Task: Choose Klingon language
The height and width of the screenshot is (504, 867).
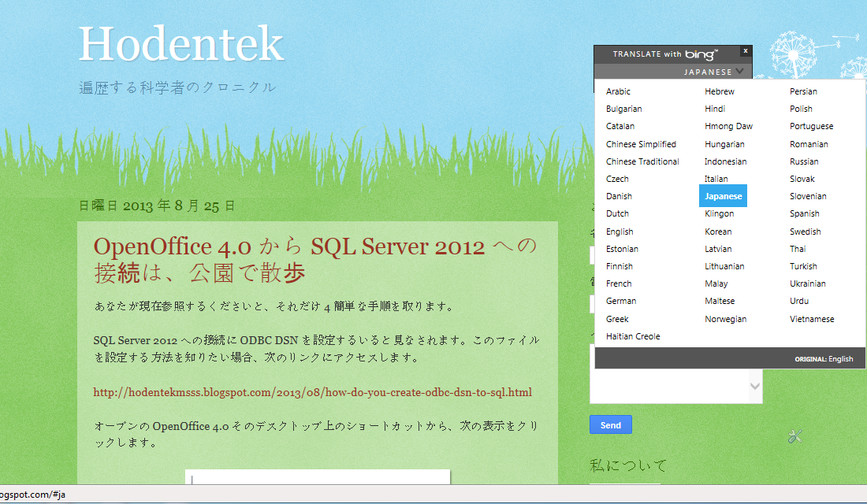Action: coord(720,214)
